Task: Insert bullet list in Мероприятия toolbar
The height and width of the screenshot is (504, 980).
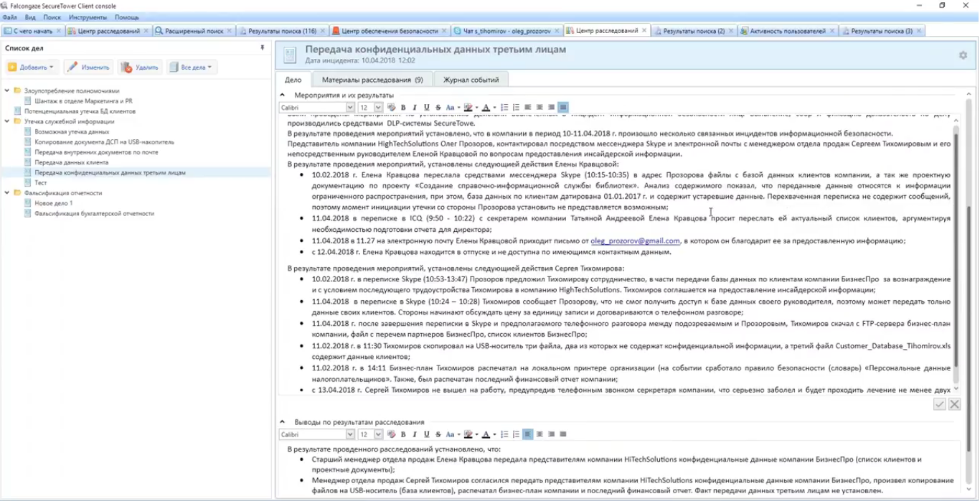Action: click(504, 108)
